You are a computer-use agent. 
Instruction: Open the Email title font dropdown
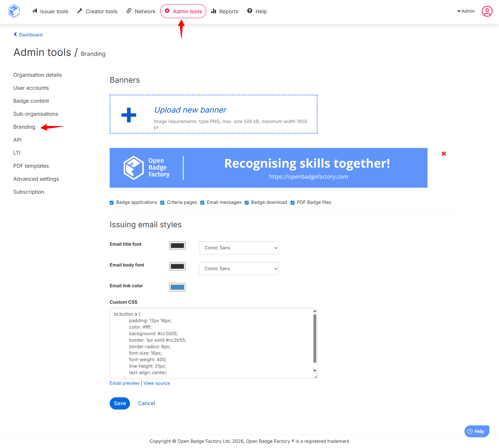(x=239, y=248)
